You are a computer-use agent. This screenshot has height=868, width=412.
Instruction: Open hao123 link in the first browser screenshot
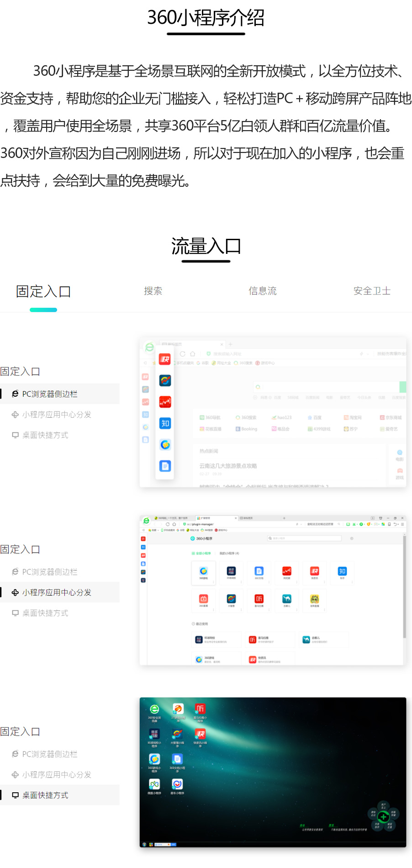pyautogui.click(x=281, y=417)
